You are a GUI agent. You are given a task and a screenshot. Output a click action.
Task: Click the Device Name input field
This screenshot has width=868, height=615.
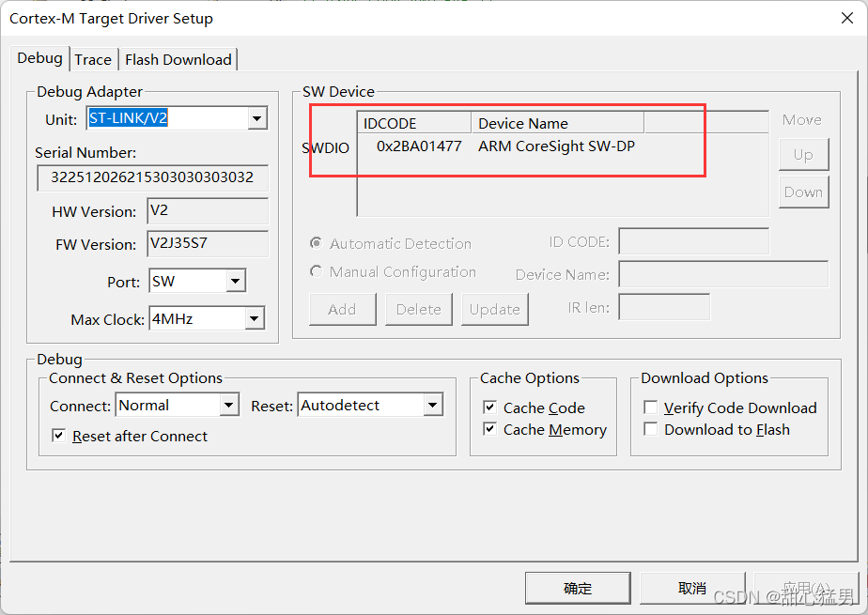coord(723,274)
